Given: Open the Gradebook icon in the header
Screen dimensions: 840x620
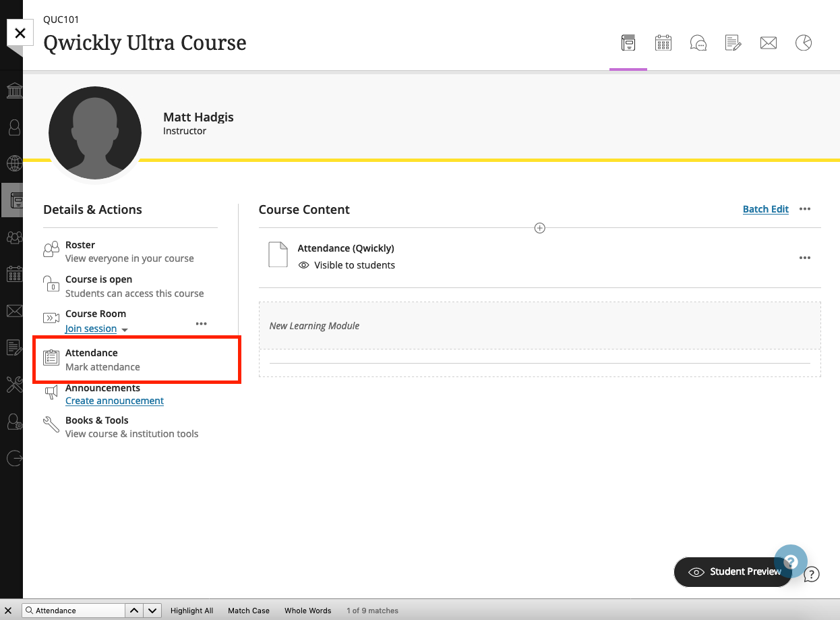Looking at the screenshot, I should 733,43.
